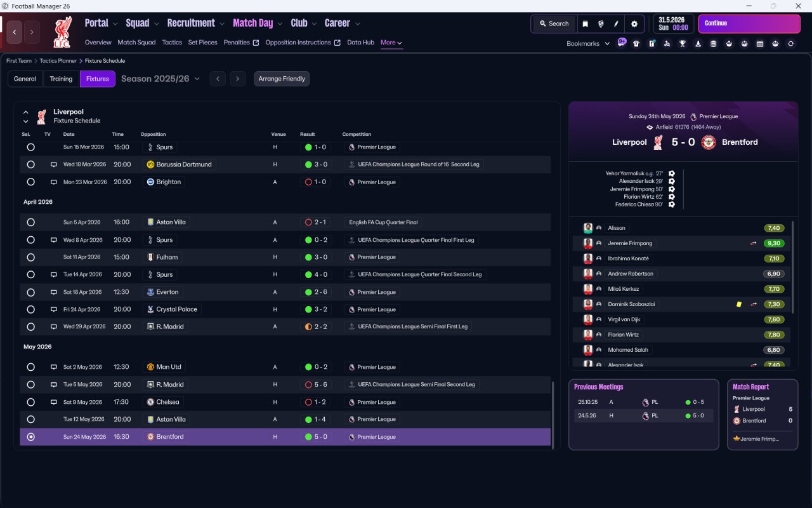Open the training cone bookmark icon
Image resolution: width=812 pixels, height=508 pixels.
click(x=698, y=44)
